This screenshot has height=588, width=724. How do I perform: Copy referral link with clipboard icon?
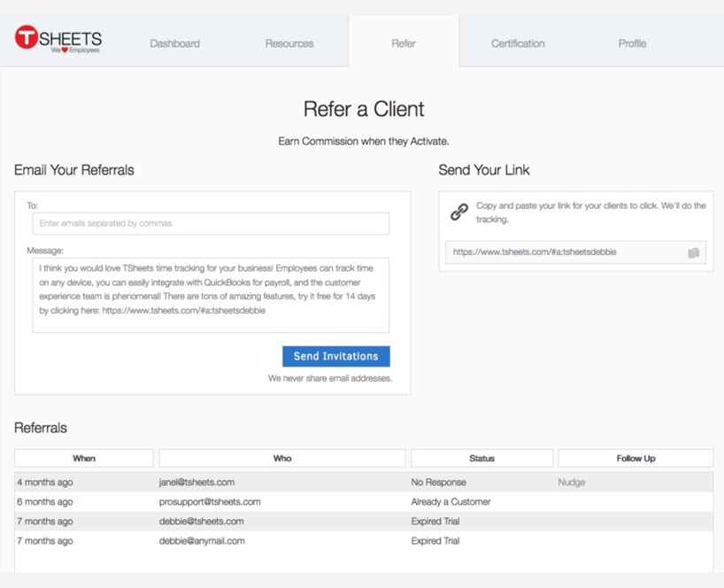pyautogui.click(x=694, y=252)
